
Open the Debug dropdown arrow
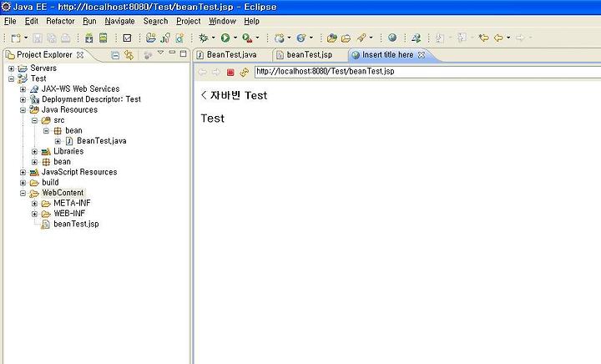[x=213, y=38]
